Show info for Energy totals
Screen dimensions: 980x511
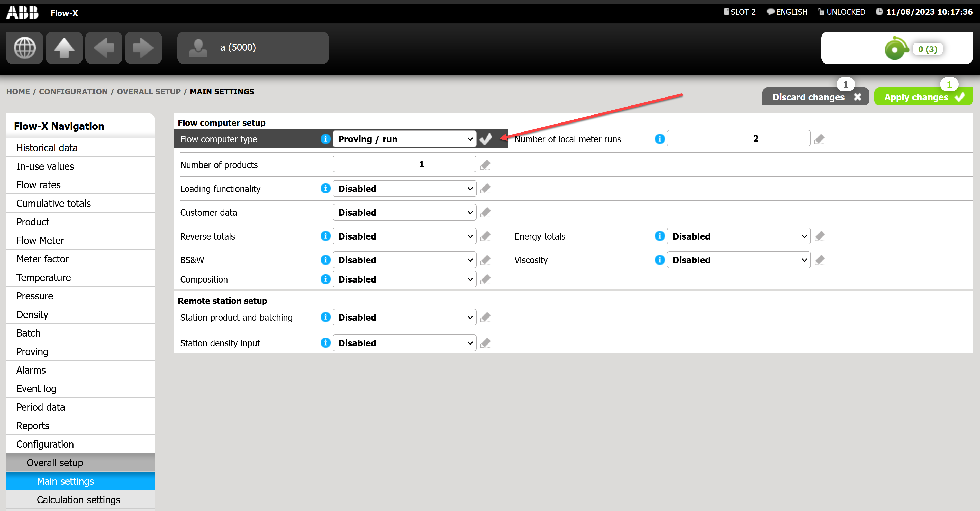660,236
